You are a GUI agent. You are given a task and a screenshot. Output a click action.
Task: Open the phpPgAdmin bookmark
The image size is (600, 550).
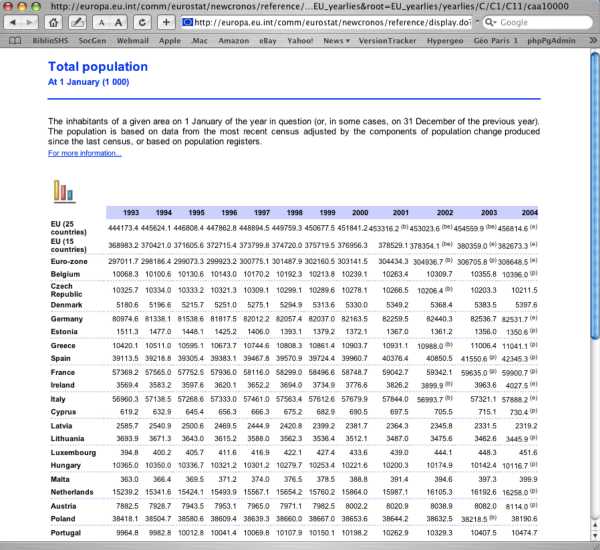click(551, 41)
